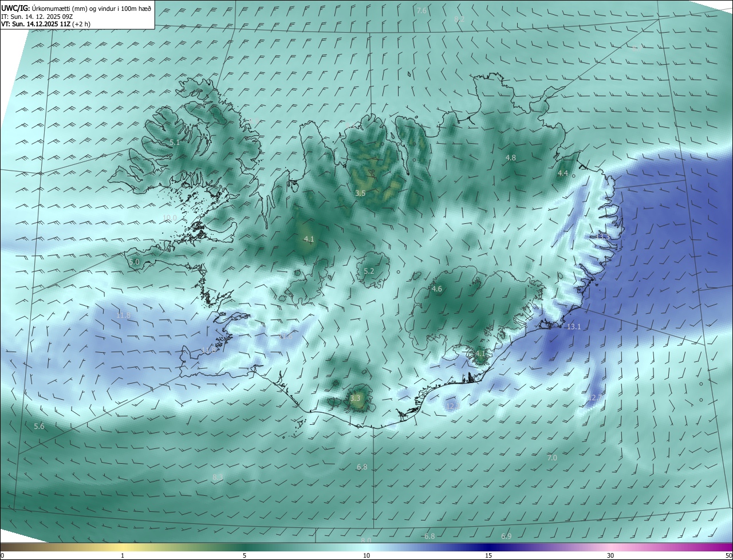Viewport: 733px width, 560px height.
Task: Click the colorbar tick label 50
Action: [x=728, y=555]
